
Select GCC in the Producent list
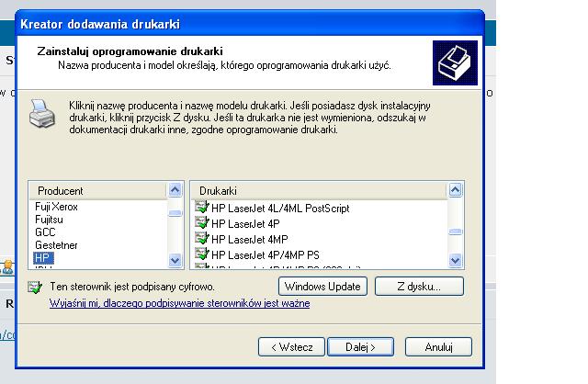pyautogui.click(x=45, y=232)
